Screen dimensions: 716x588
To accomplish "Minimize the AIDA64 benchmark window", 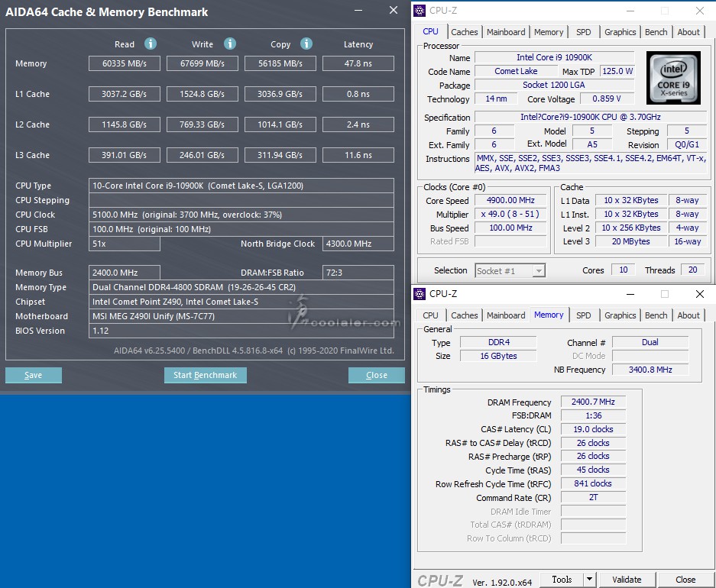I will tap(358, 10).
